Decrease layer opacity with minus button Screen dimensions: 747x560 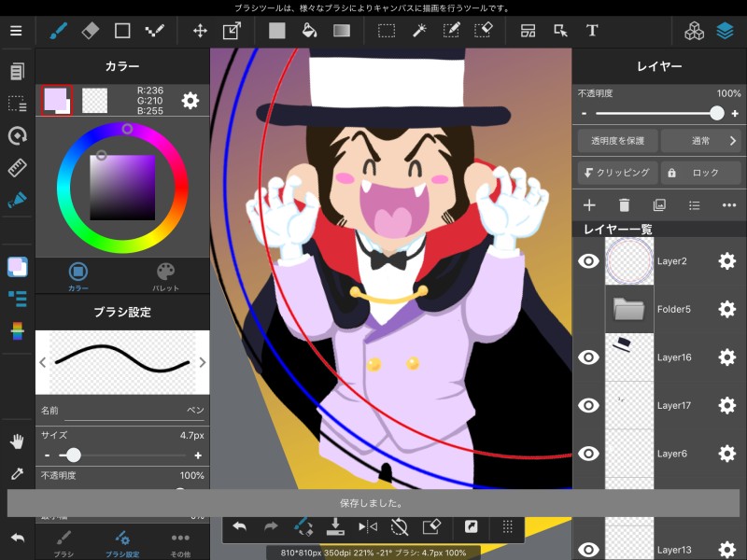584,114
